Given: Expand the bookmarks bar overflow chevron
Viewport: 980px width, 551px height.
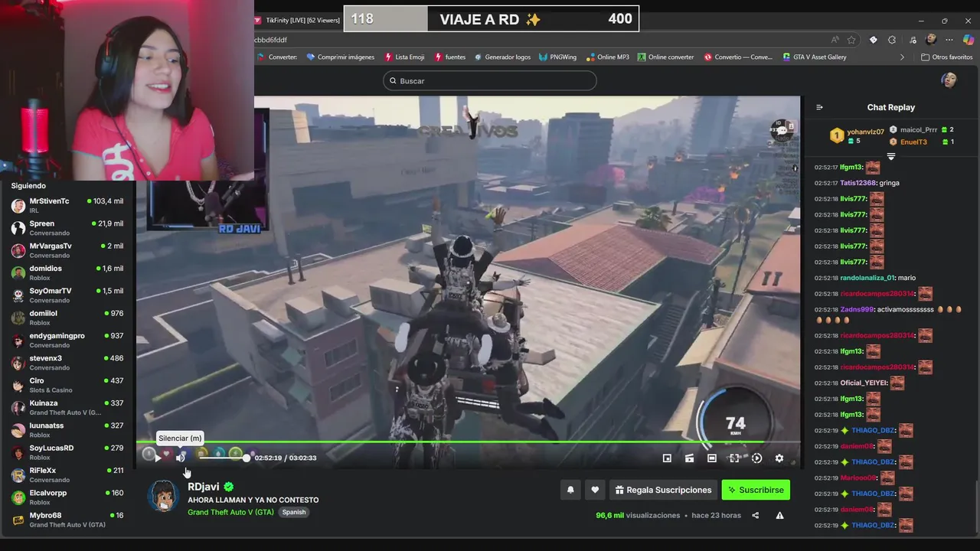Looking at the screenshot, I should [x=902, y=57].
